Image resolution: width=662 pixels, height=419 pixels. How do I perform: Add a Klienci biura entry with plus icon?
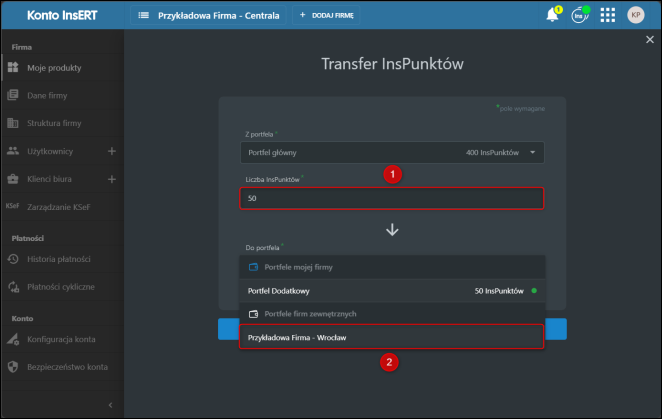point(112,179)
